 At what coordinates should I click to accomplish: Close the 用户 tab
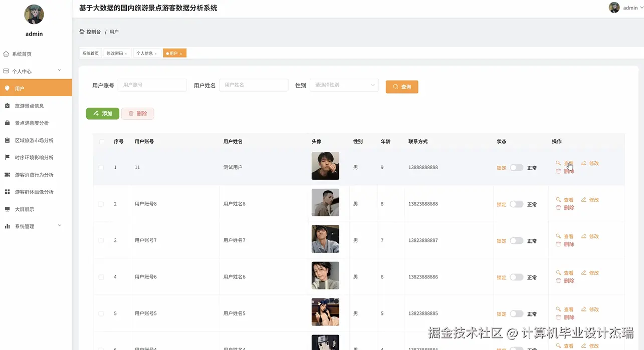click(181, 54)
